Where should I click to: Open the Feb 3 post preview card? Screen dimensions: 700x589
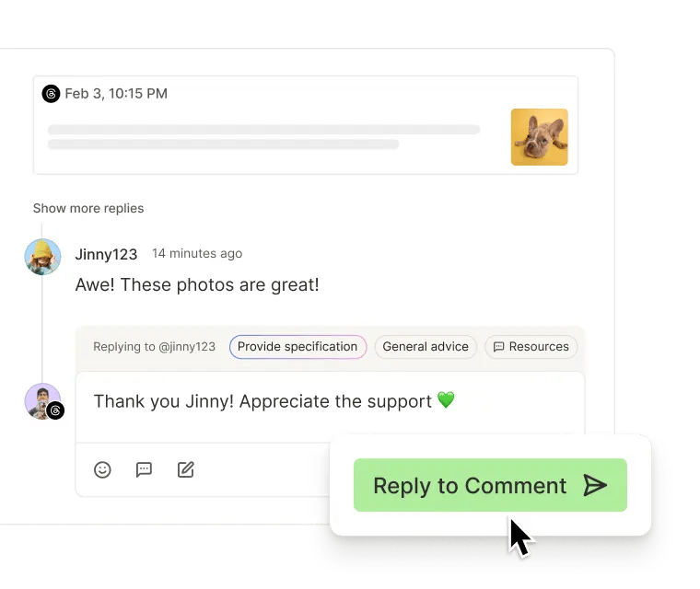pos(306,125)
